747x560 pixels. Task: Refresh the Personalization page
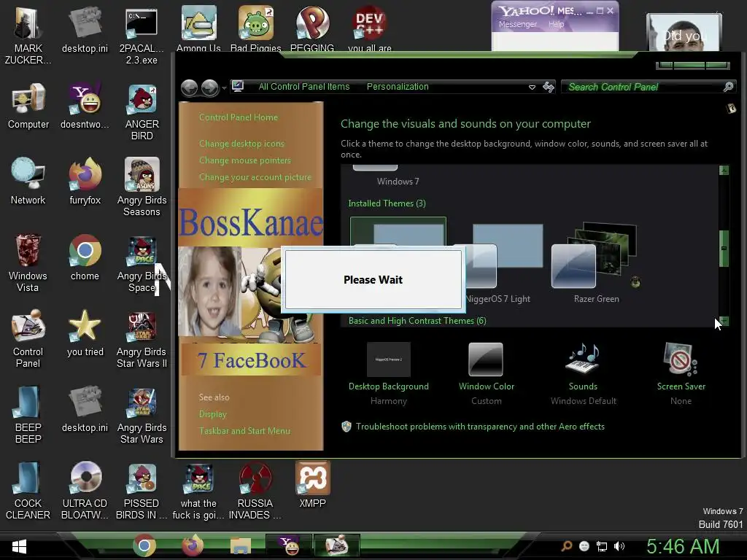click(549, 87)
